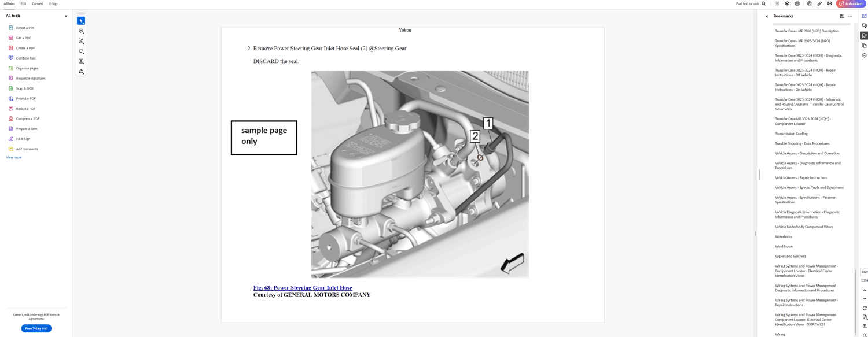Go to previous page up arrow
868x337 pixels.
(865, 290)
